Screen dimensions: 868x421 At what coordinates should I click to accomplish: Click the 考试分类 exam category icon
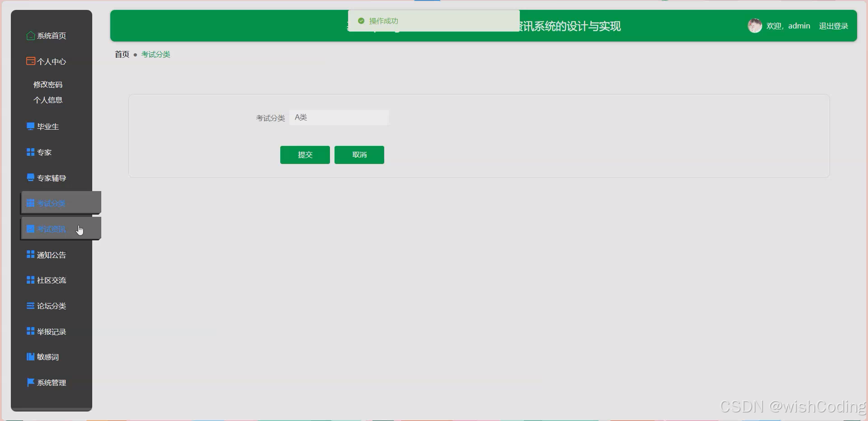(x=30, y=203)
